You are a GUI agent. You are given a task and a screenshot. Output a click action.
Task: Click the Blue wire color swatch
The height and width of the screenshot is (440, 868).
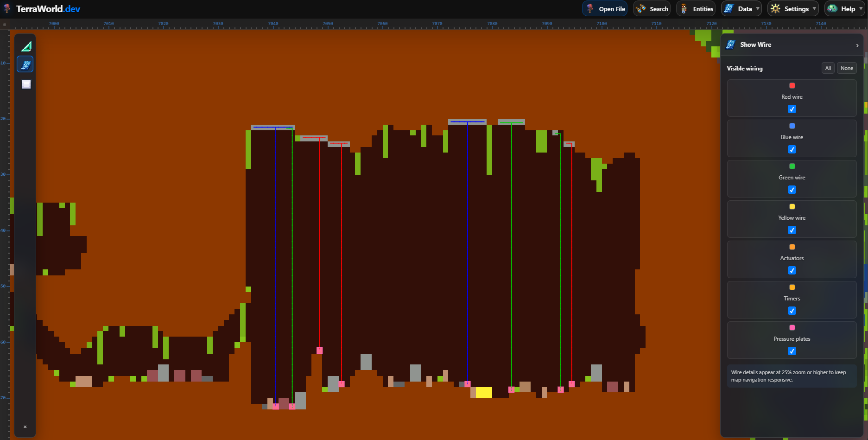792,126
